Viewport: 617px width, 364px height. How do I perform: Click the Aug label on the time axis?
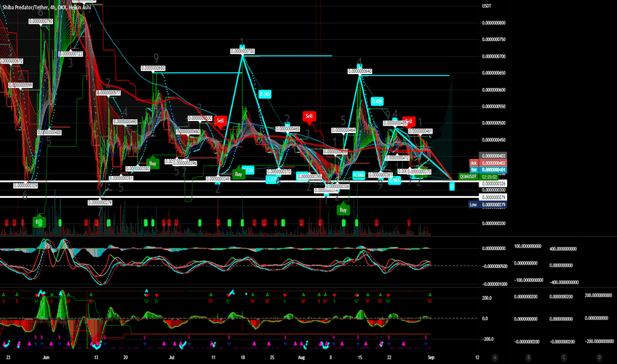tap(301, 357)
